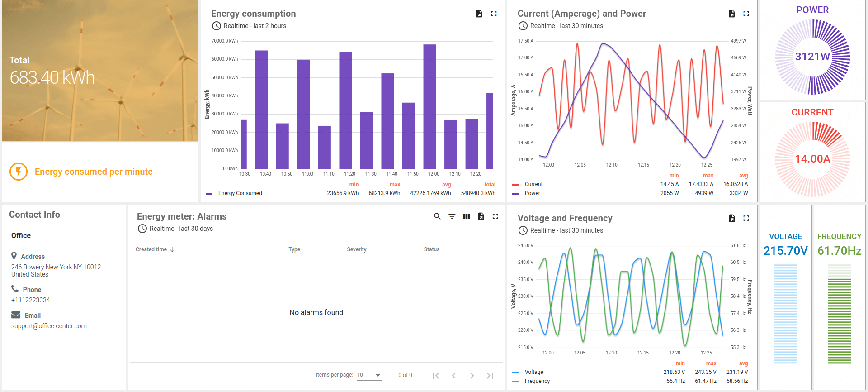
Task: Export data from Energy consumption widget
Action: [479, 14]
